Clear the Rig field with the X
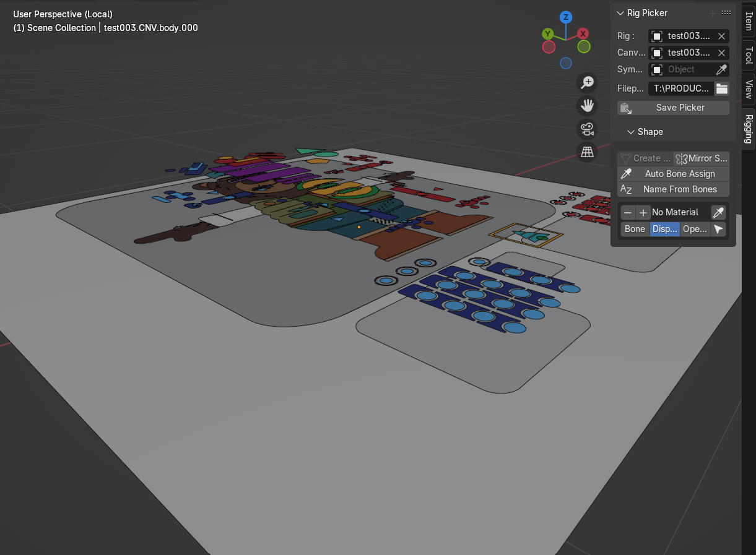 tap(721, 37)
